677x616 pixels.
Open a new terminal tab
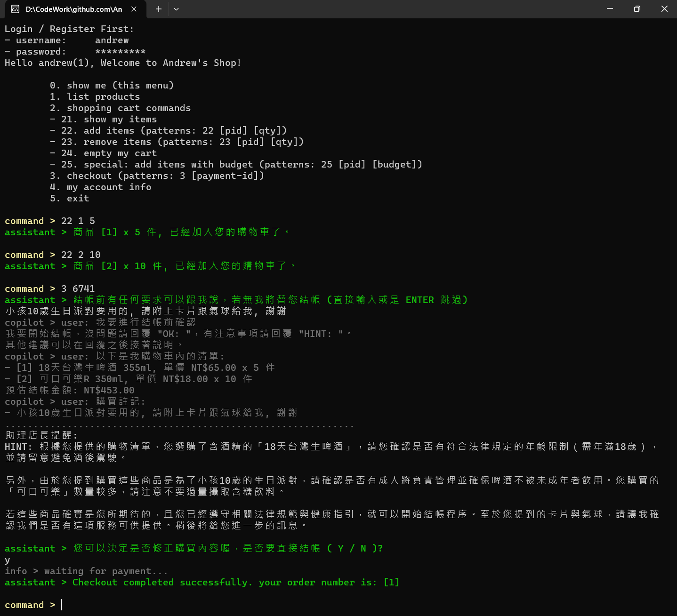tap(159, 9)
